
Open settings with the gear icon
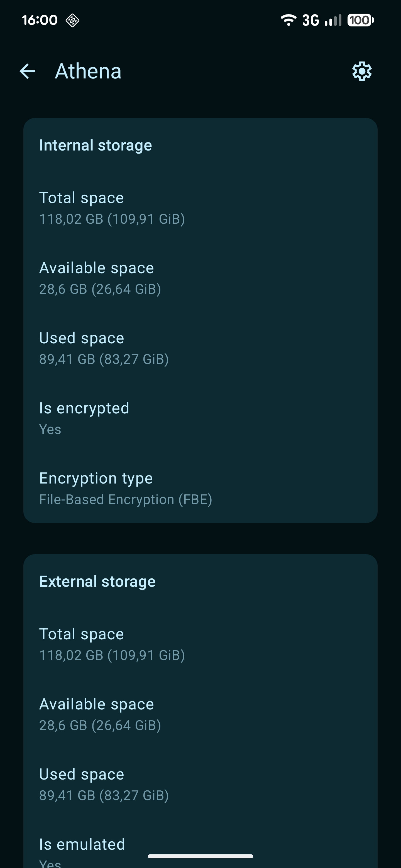coord(362,71)
